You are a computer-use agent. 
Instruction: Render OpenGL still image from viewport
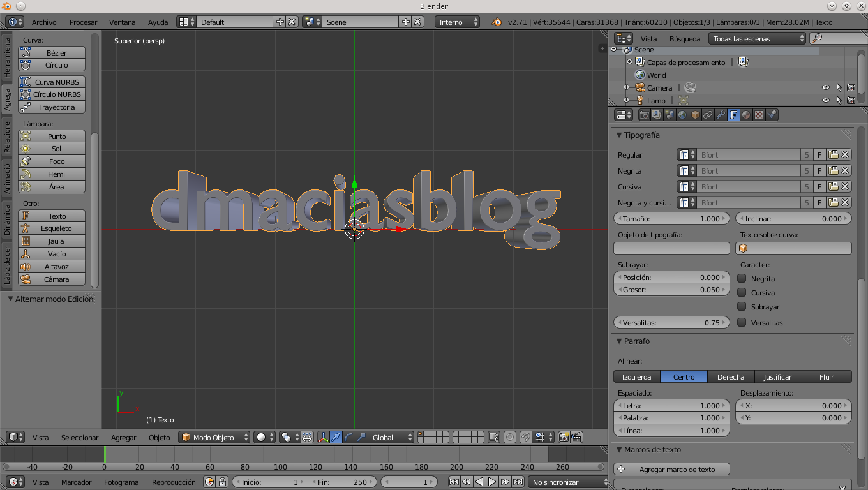coord(564,437)
